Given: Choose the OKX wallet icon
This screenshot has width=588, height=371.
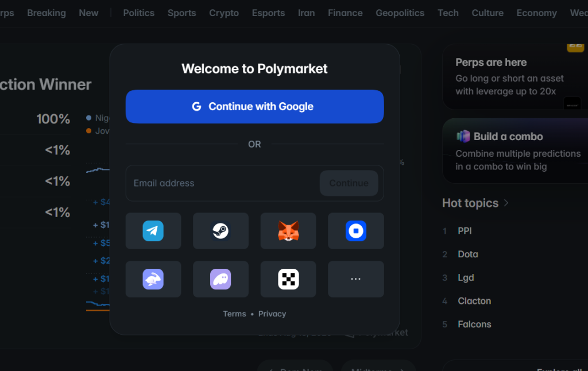Looking at the screenshot, I should point(288,279).
